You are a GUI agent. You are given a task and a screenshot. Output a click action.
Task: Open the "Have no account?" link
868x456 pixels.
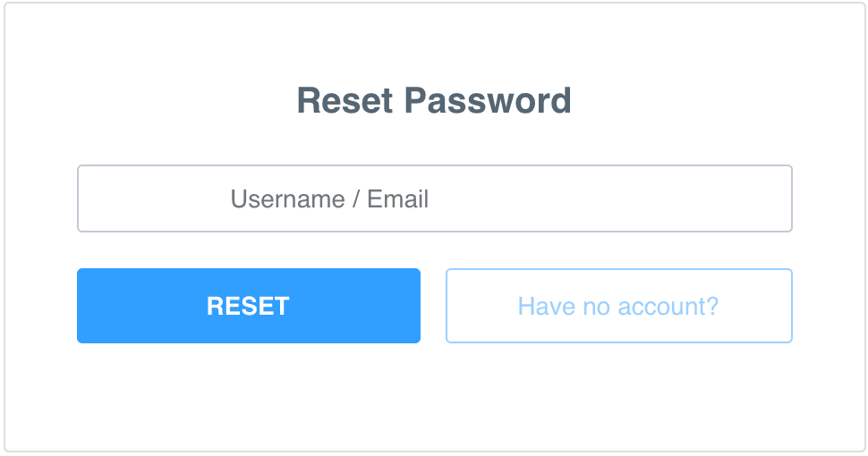click(x=618, y=306)
